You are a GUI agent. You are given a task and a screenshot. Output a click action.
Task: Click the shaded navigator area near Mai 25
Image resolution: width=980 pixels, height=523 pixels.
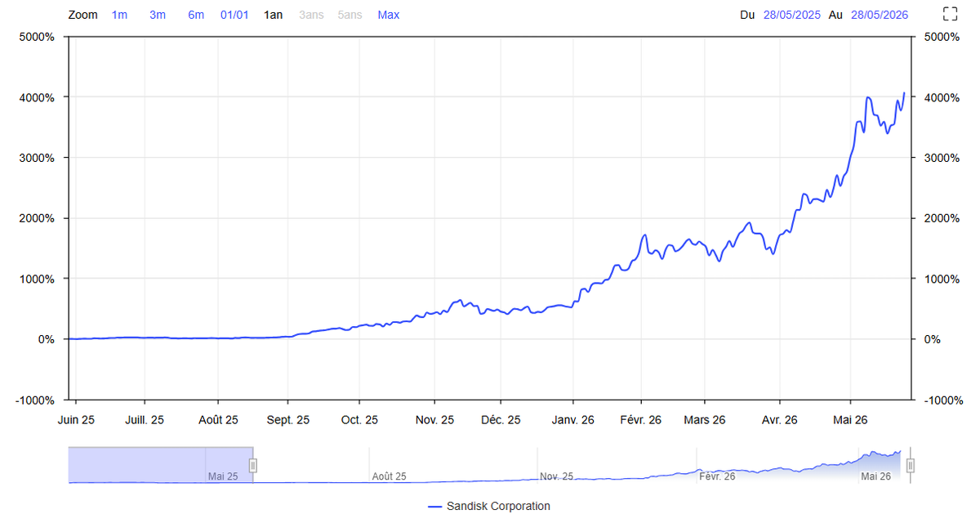[x=161, y=465]
